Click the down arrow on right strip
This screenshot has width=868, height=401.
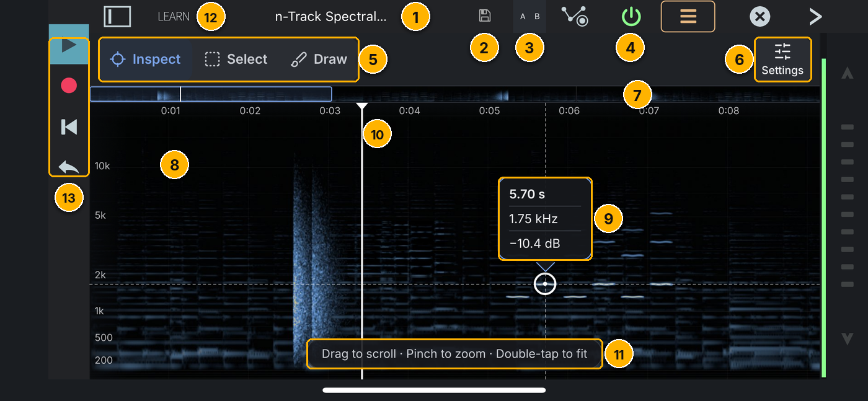point(847,338)
